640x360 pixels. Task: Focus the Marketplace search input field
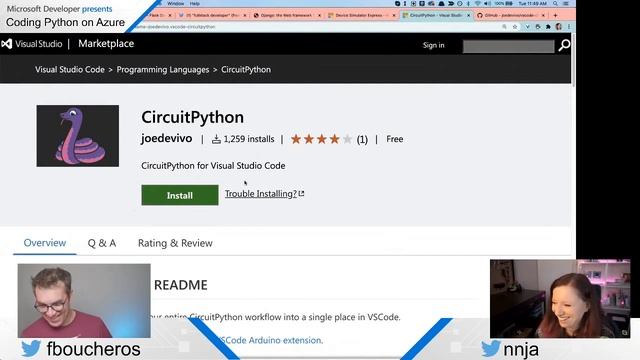click(509, 46)
